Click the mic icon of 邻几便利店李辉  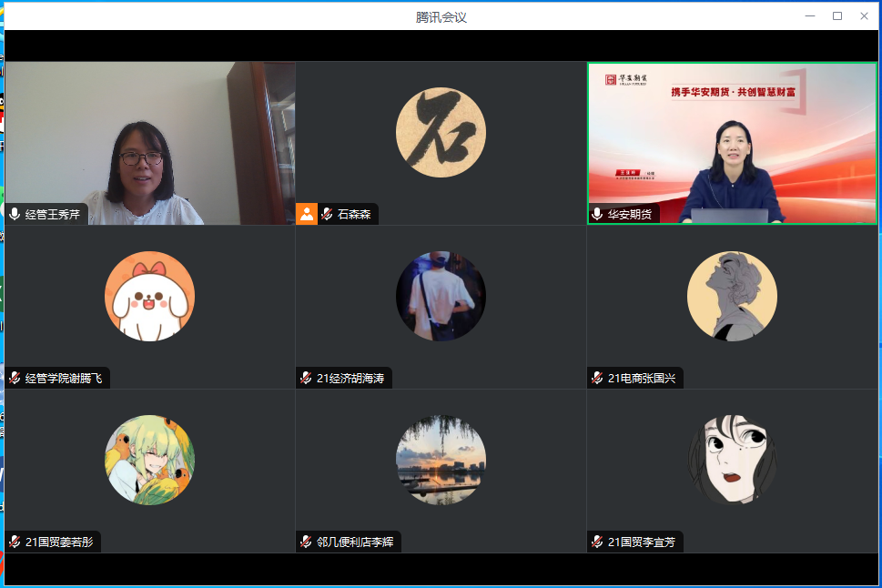305,541
